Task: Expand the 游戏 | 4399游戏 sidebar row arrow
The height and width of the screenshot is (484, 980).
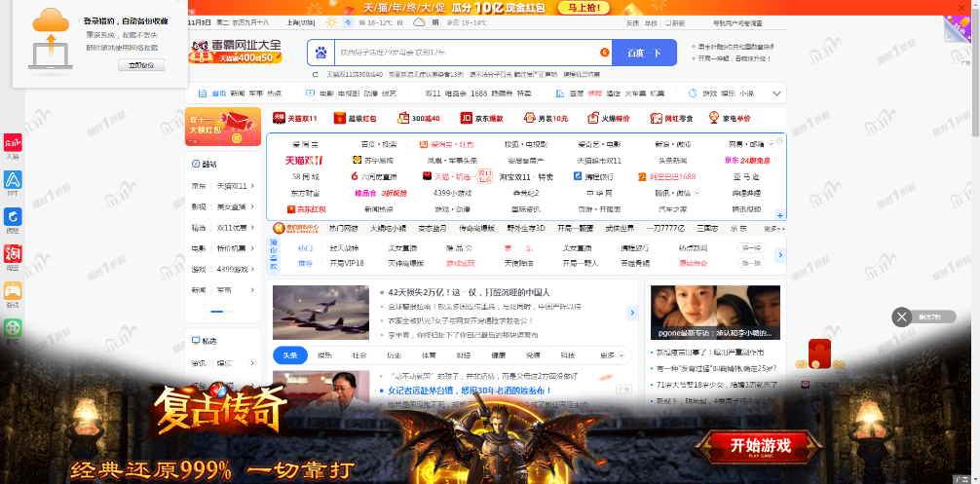Action: coord(252,270)
